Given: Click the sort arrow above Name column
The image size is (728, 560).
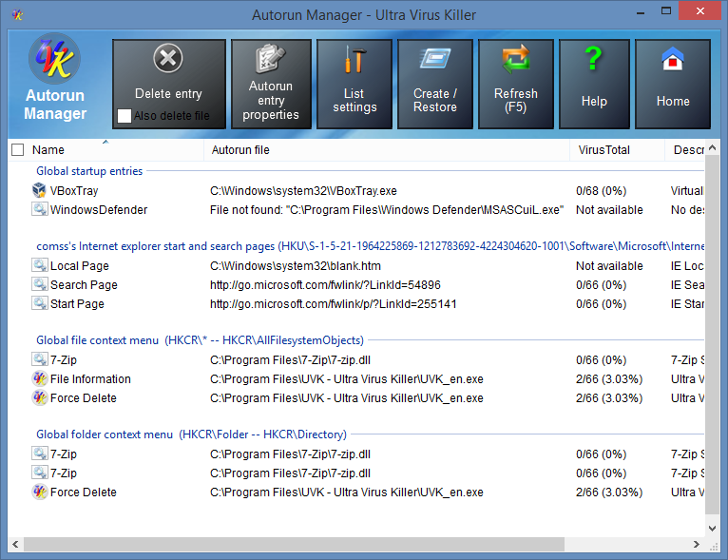Looking at the screenshot, I should [x=105, y=142].
